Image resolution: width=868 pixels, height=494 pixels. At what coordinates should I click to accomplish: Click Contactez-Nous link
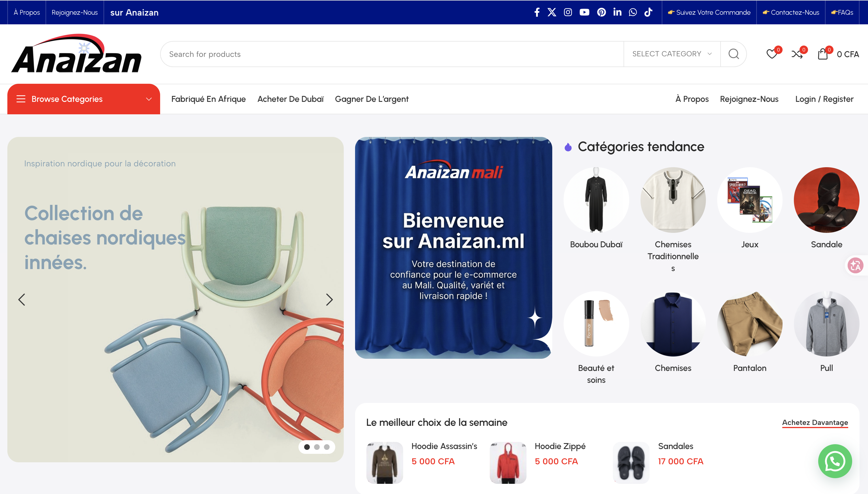pyautogui.click(x=791, y=12)
